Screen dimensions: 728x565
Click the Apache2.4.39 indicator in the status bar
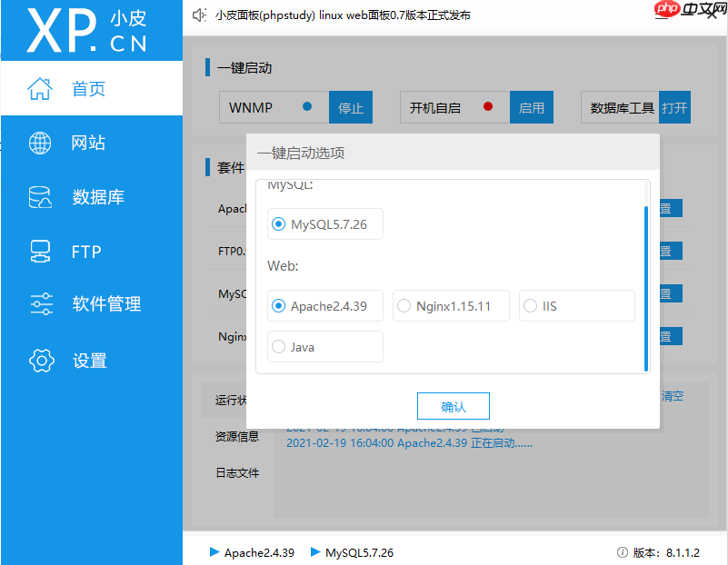point(252,552)
